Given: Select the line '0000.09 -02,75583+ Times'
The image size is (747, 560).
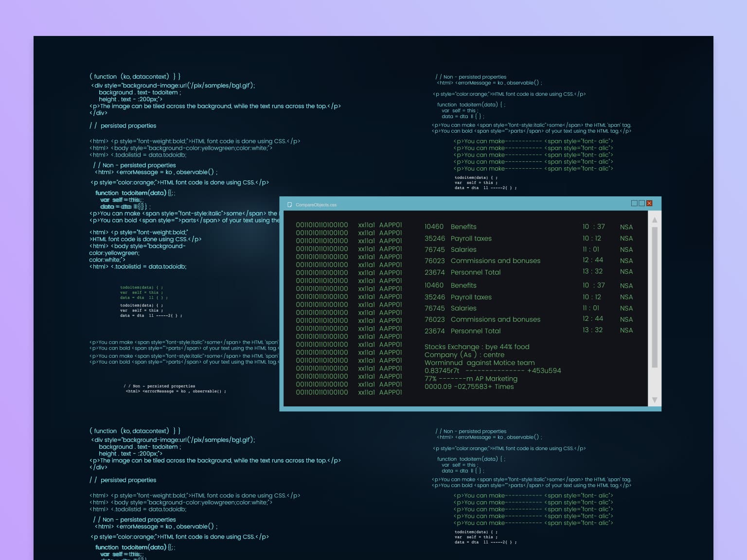Looking at the screenshot, I should [469, 386].
